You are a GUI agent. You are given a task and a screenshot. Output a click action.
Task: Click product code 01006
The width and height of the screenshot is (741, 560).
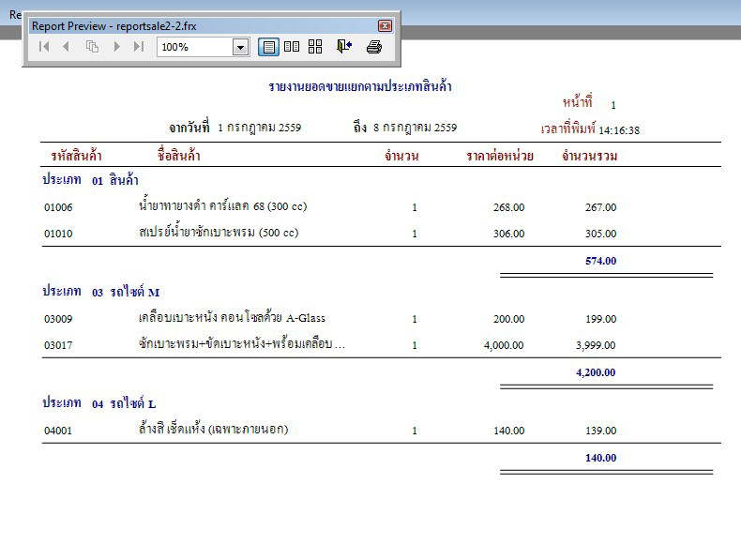pyautogui.click(x=58, y=207)
